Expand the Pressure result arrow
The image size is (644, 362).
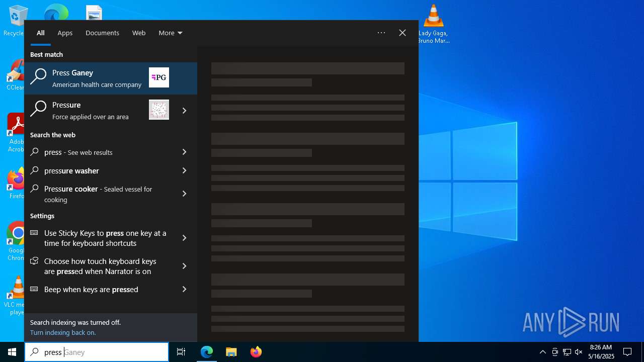pyautogui.click(x=184, y=111)
